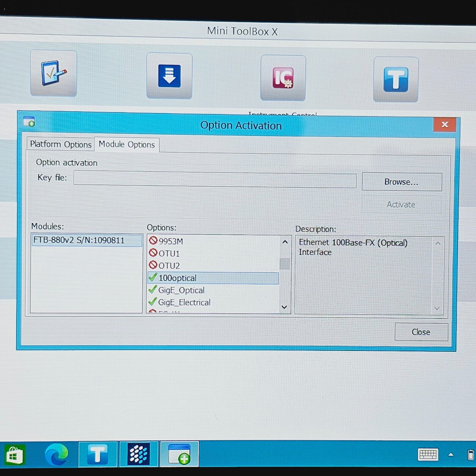Show hidden tray icons arrow
Screen dimensions: 476x476
pyautogui.click(x=451, y=454)
